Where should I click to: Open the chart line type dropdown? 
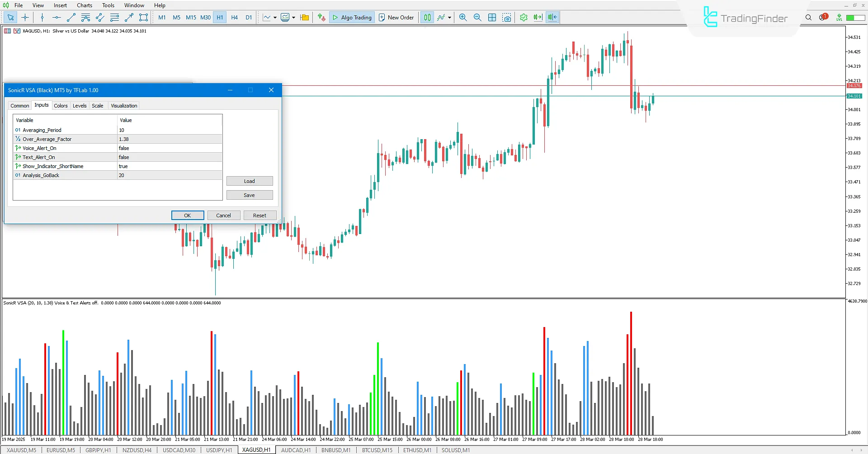[274, 17]
